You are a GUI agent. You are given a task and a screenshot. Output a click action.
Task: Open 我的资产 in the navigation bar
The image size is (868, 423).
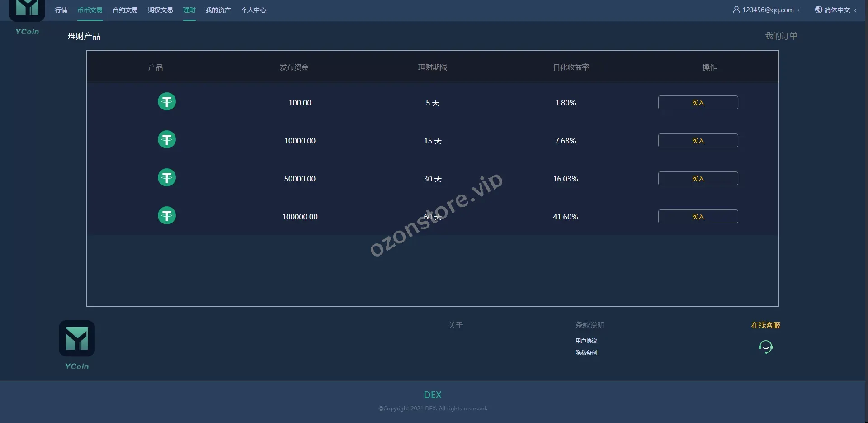click(x=218, y=10)
